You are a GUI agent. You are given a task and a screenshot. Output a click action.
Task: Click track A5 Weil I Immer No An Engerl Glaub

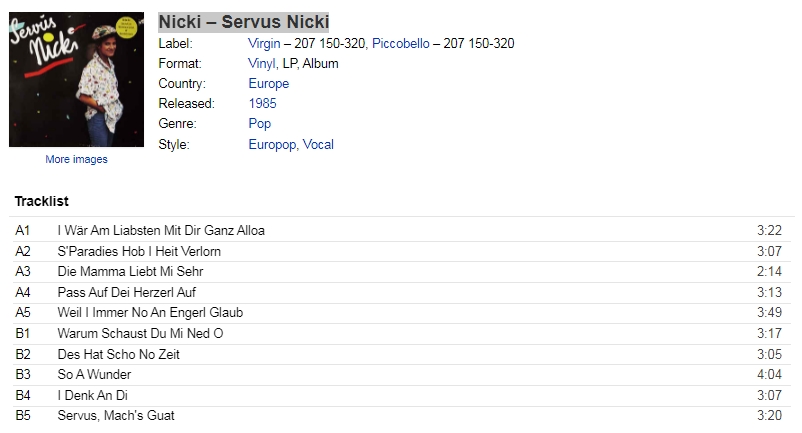point(402,313)
